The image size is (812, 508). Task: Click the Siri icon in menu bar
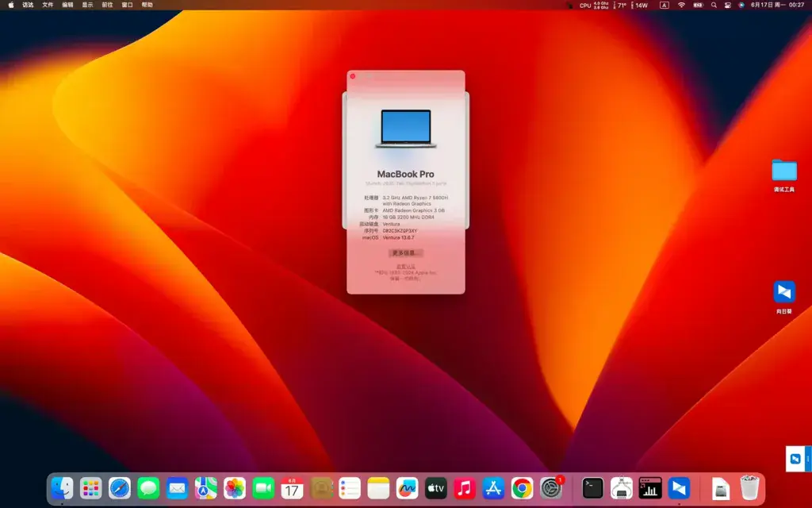tap(741, 6)
